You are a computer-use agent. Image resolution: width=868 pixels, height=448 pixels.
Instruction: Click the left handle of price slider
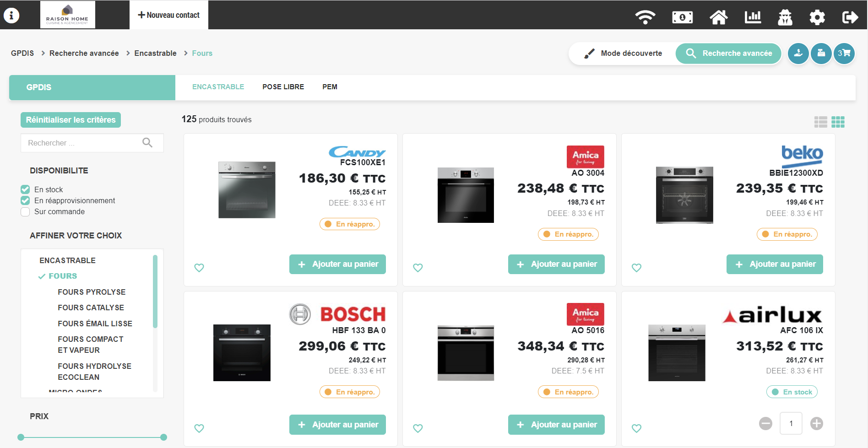21,437
